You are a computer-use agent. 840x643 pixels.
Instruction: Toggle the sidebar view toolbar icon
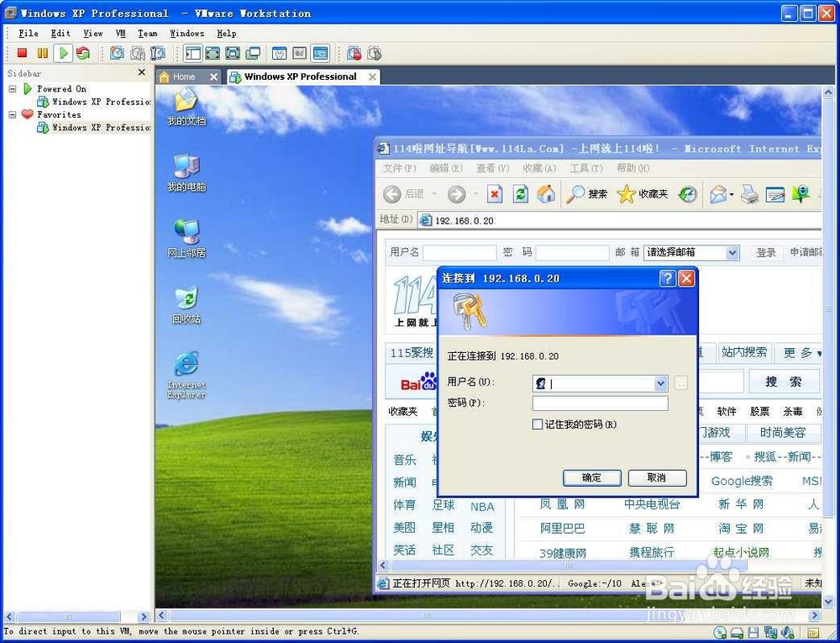point(192,53)
